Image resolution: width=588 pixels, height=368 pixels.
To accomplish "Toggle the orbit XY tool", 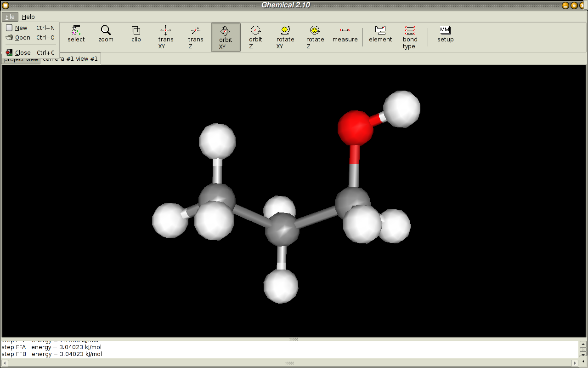I will click(226, 37).
